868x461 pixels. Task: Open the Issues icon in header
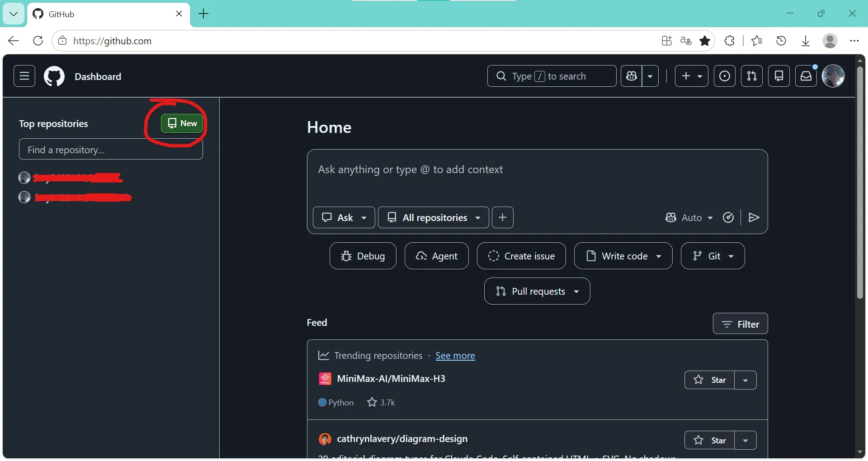click(x=724, y=76)
